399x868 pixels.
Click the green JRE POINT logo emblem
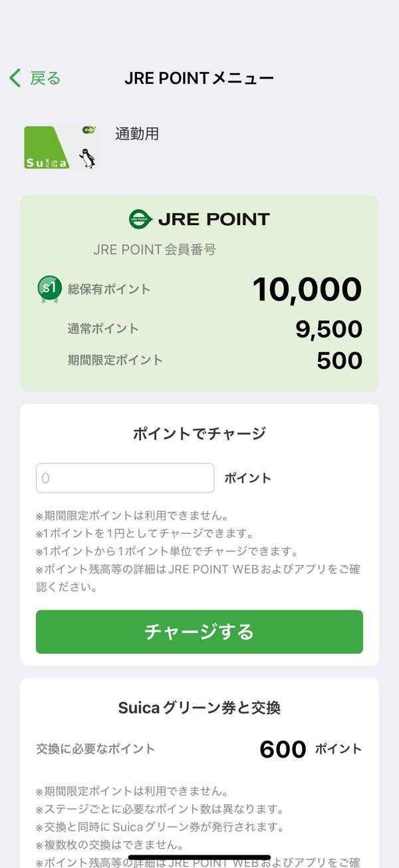pos(140,219)
